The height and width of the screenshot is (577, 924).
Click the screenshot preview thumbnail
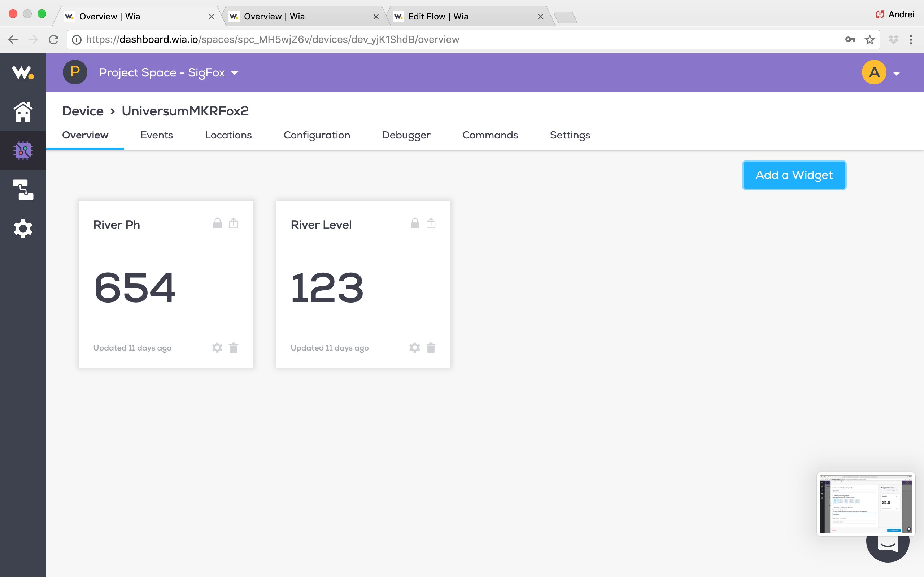pos(866,504)
